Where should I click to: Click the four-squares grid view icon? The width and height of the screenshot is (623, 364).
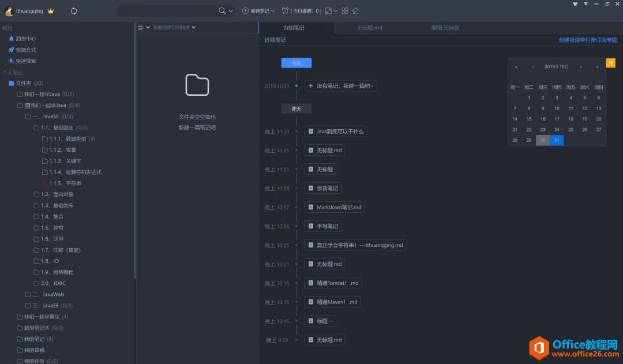click(345, 11)
